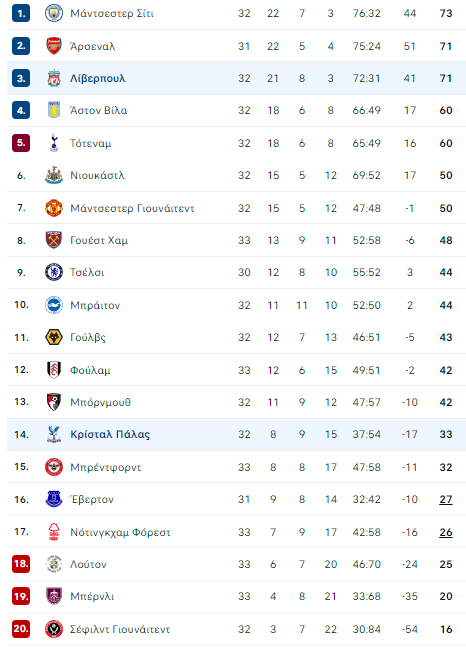Click Everton's underlined 27 points

pyautogui.click(x=446, y=499)
